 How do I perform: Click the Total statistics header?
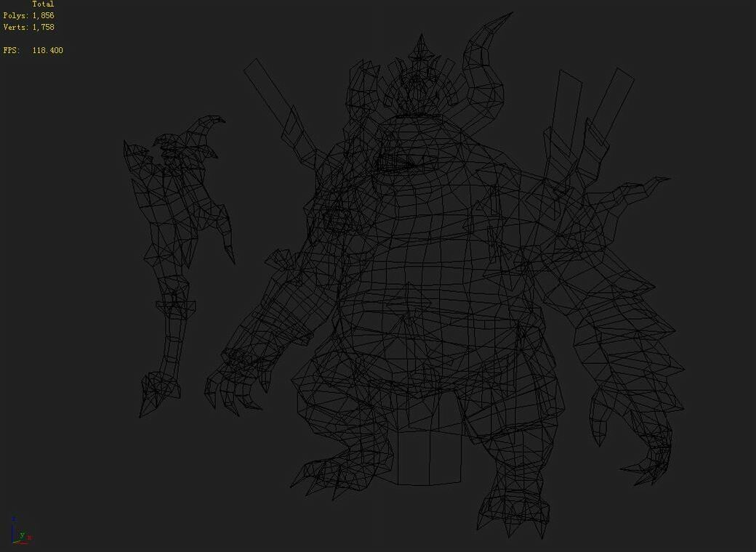coord(44,4)
